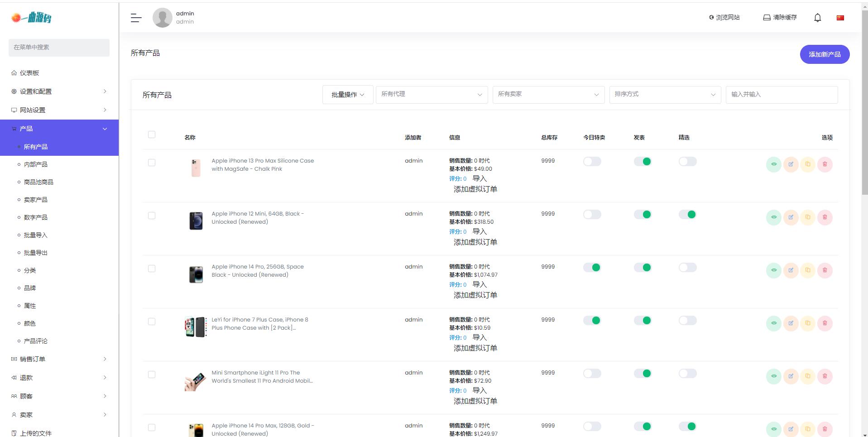Open the language flag selector
Viewport: 868px width, 437px height.
point(840,18)
